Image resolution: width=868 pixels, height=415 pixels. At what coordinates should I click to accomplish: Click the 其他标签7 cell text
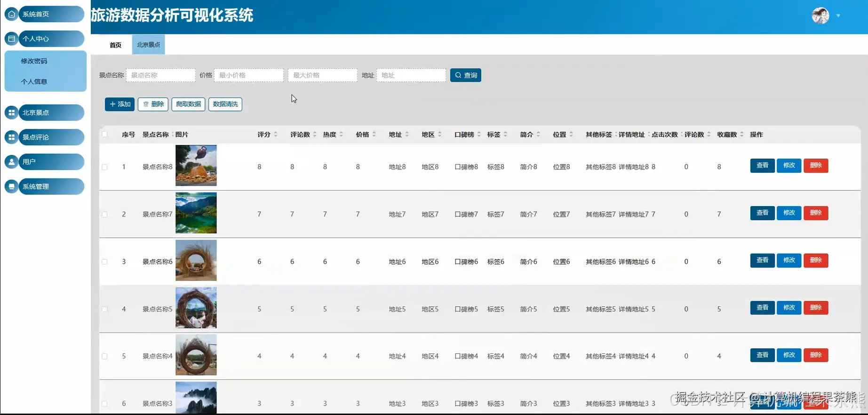coord(600,215)
